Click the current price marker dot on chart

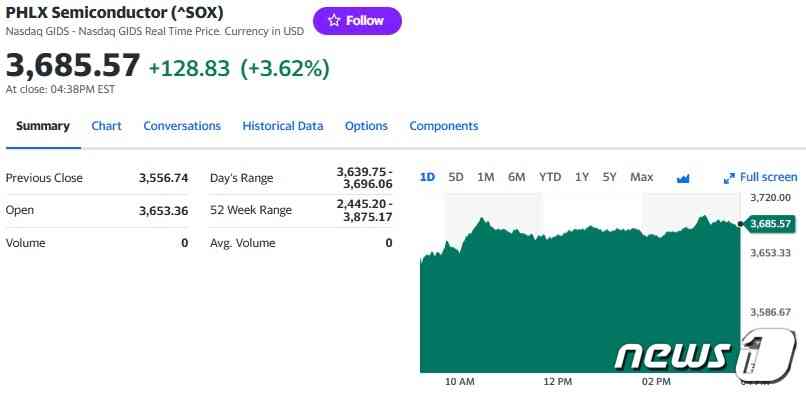click(740, 224)
